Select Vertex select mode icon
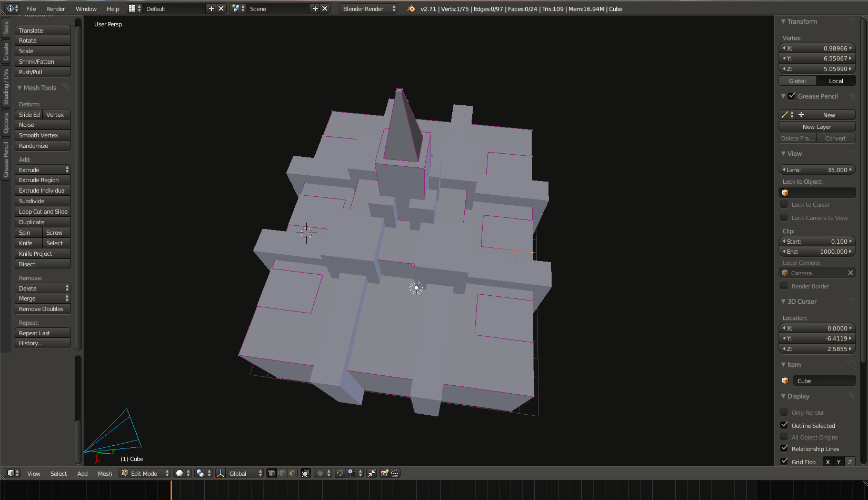Viewport: 868px width, 500px height. (272, 473)
